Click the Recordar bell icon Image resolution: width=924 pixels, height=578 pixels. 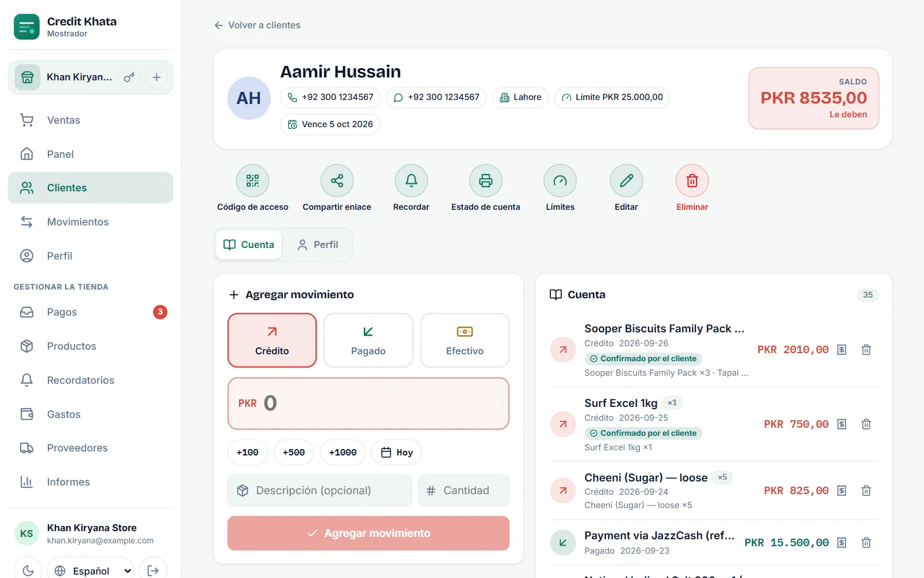pos(411,181)
